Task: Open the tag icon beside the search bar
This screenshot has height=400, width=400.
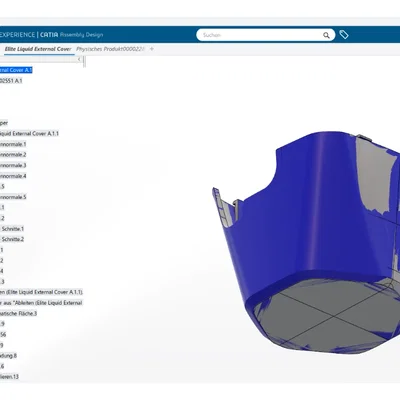Action: [344, 34]
